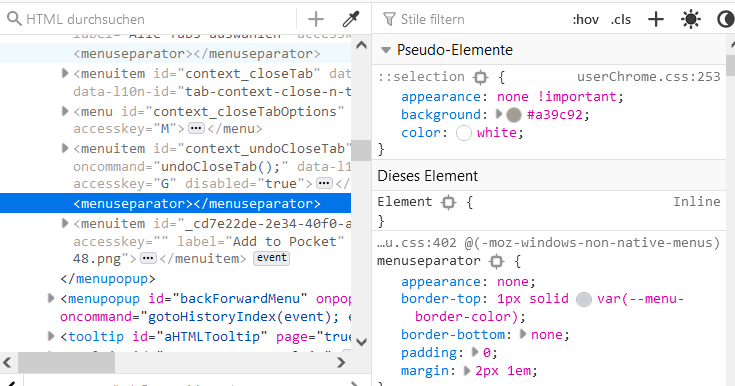Click the plus icon to create new node

[x=316, y=19]
